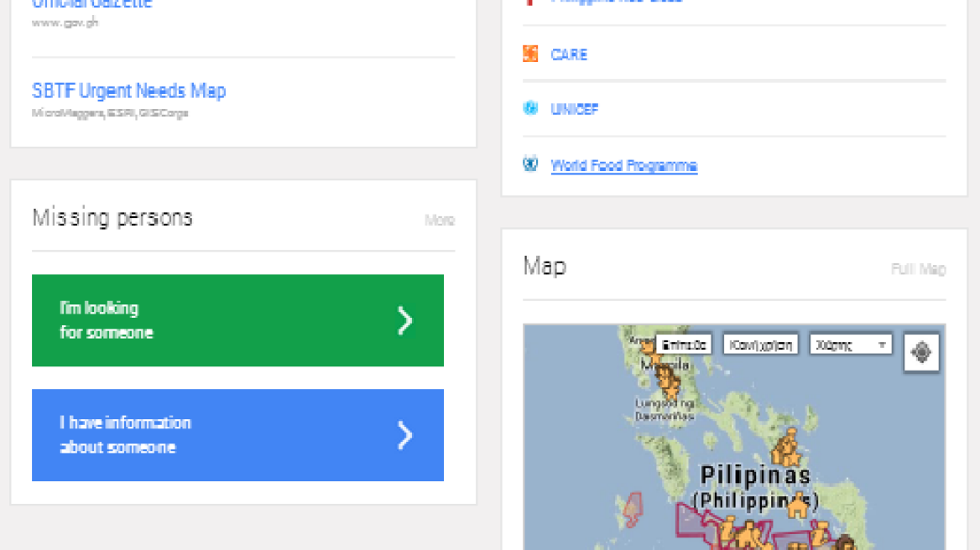Click the first map overlay button
Viewport: 980px width, 550px height.
click(684, 345)
